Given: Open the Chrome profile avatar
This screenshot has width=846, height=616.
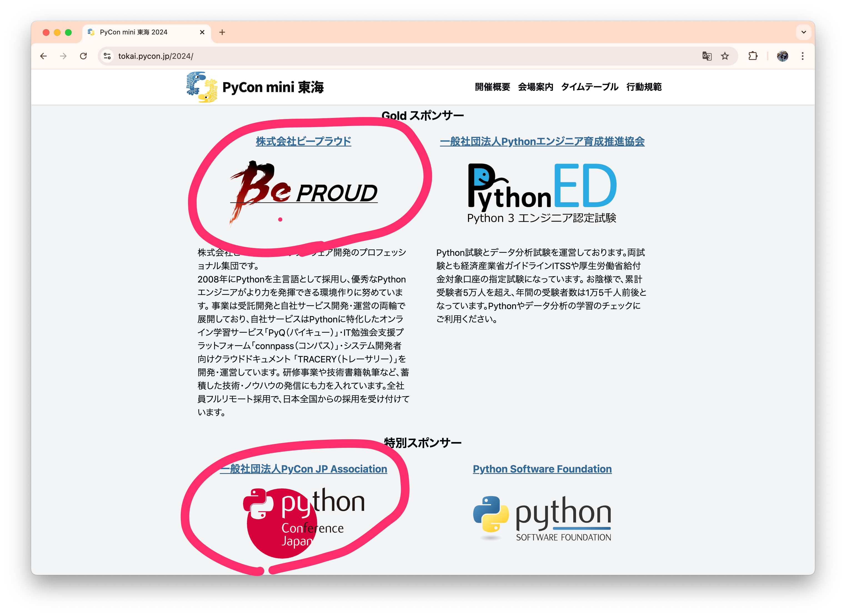Looking at the screenshot, I should [782, 56].
